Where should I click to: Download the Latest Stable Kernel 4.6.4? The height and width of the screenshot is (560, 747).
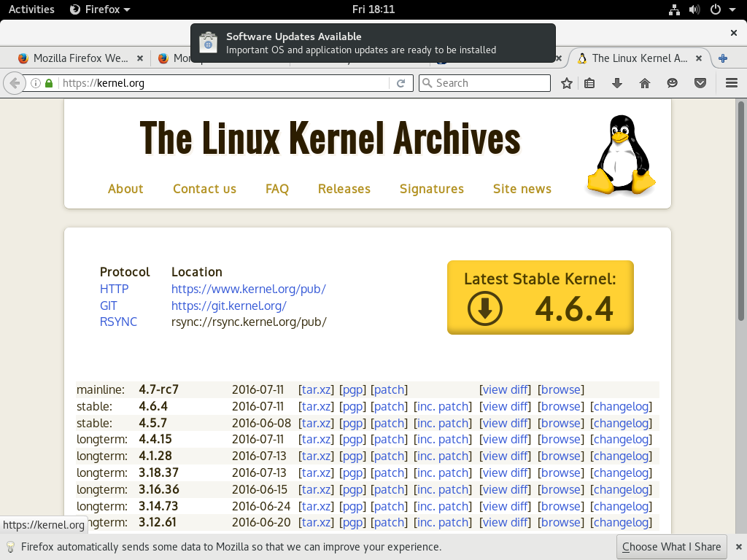tap(541, 297)
